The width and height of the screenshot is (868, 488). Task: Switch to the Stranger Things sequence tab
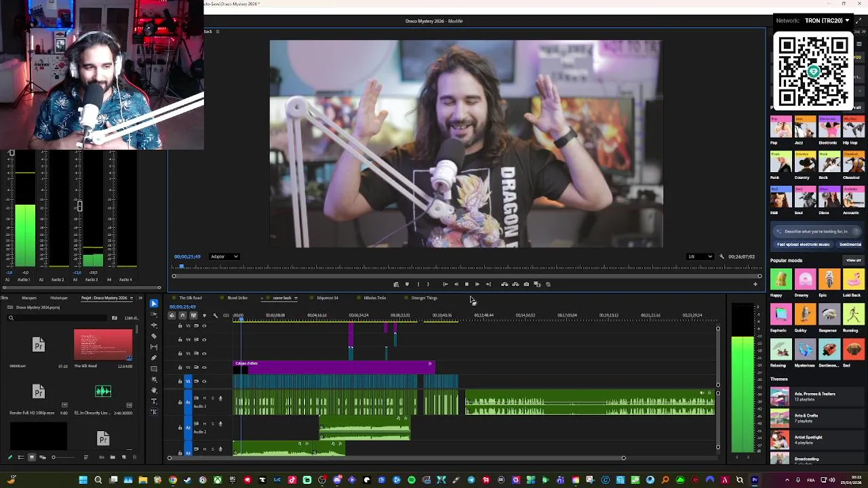tap(424, 298)
